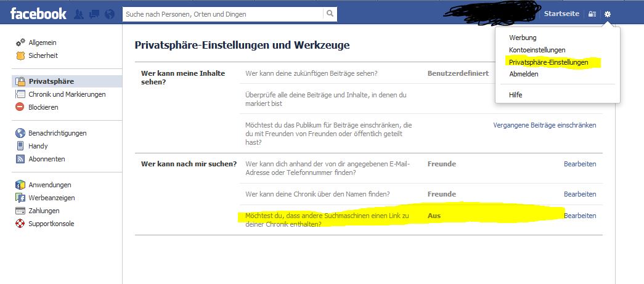Click 'Freunde' value for email search row

point(442,164)
